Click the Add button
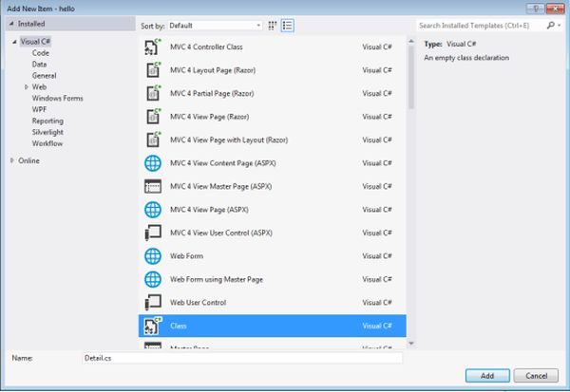The image size is (570, 392). point(487,376)
